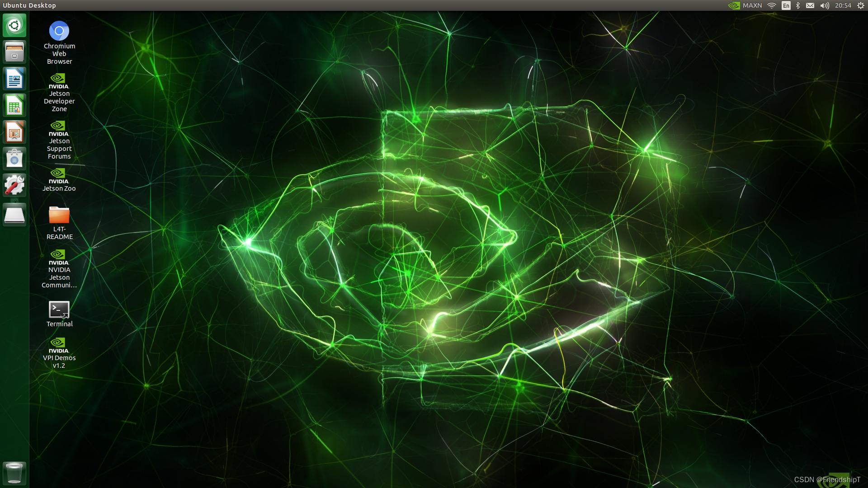This screenshot has height=488, width=868.
Task: Launch LibreOffice Calc from the dock
Action: pos(14,106)
